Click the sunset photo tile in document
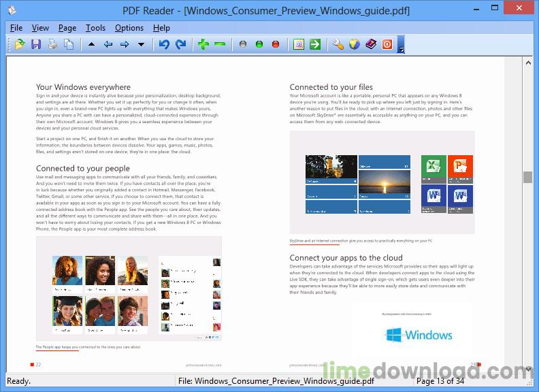Viewport: 539px width, 392px height. (385, 184)
